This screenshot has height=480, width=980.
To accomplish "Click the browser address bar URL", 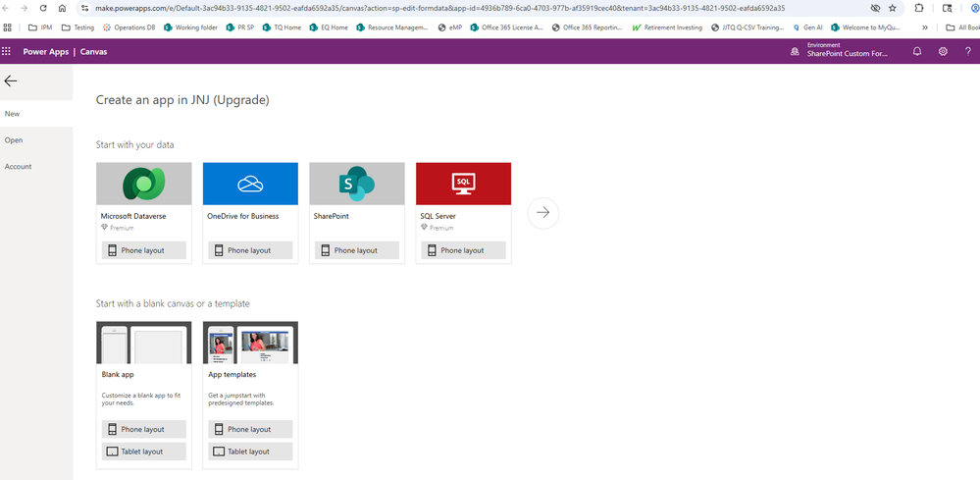I will click(x=439, y=9).
